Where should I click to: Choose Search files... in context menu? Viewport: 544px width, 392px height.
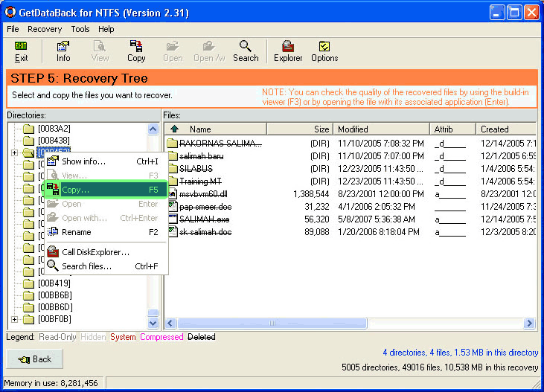106,266
